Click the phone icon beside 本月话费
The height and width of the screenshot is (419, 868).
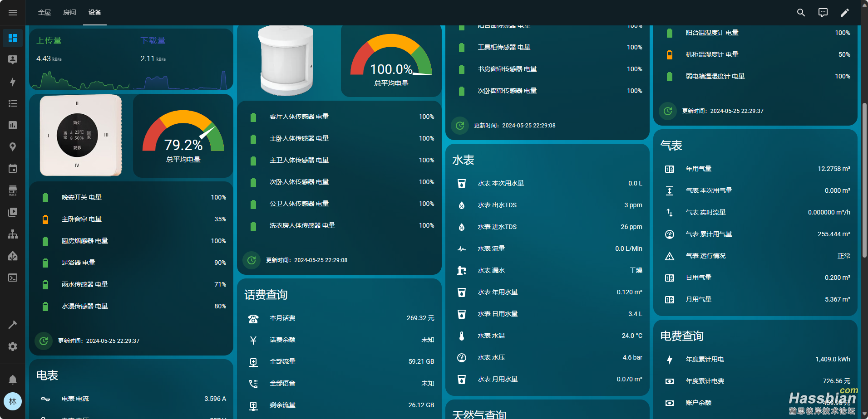click(x=253, y=318)
